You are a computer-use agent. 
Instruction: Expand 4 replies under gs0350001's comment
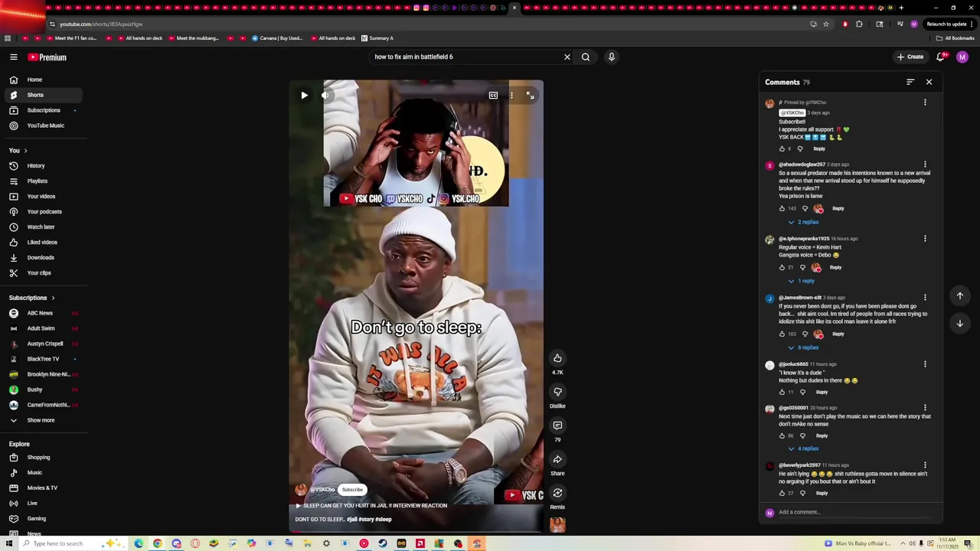coord(804,448)
